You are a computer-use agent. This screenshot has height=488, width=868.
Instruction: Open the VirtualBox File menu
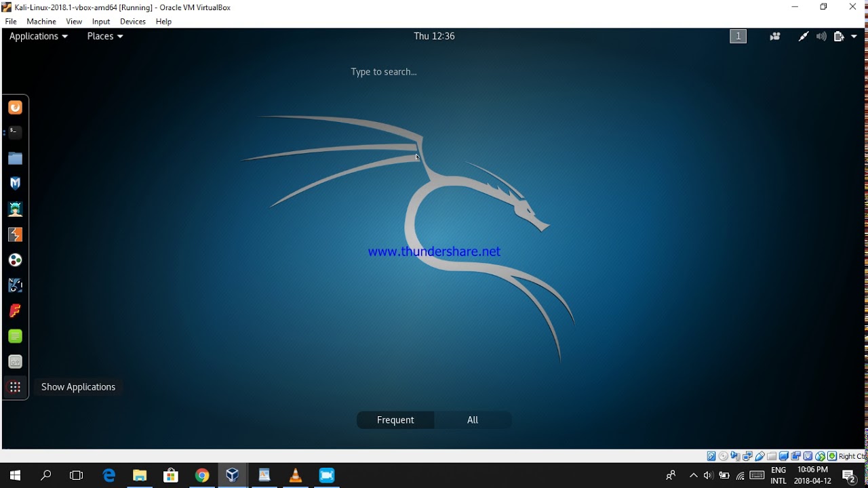coord(11,22)
